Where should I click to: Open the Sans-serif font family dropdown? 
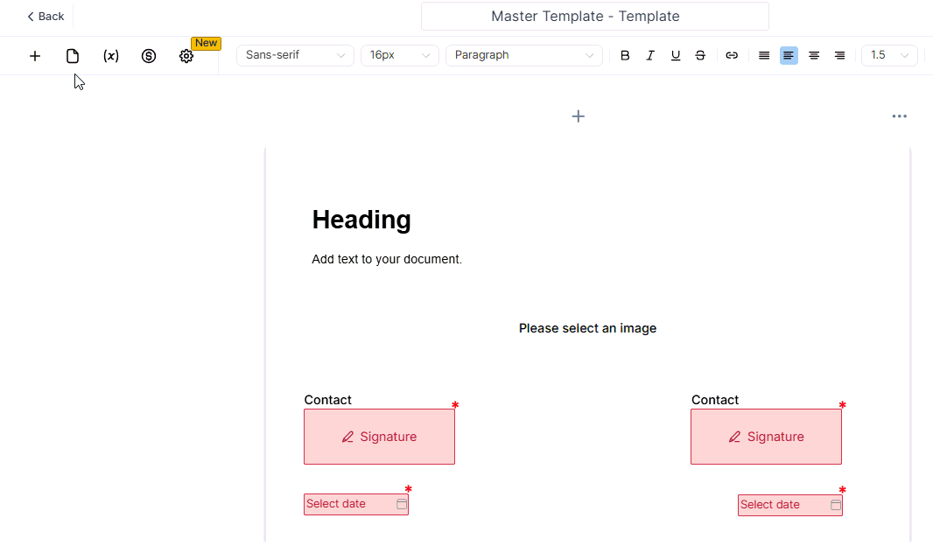295,55
